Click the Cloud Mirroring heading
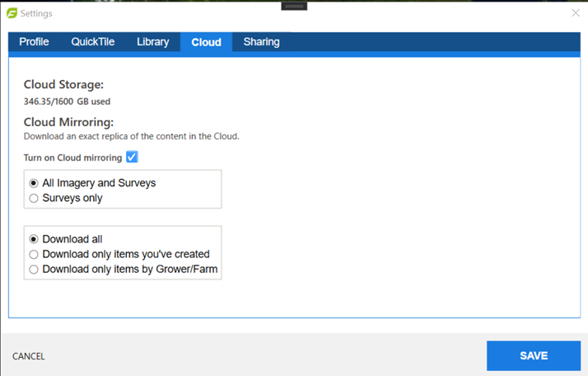This screenshot has height=376, width=588. coord(68,122)
